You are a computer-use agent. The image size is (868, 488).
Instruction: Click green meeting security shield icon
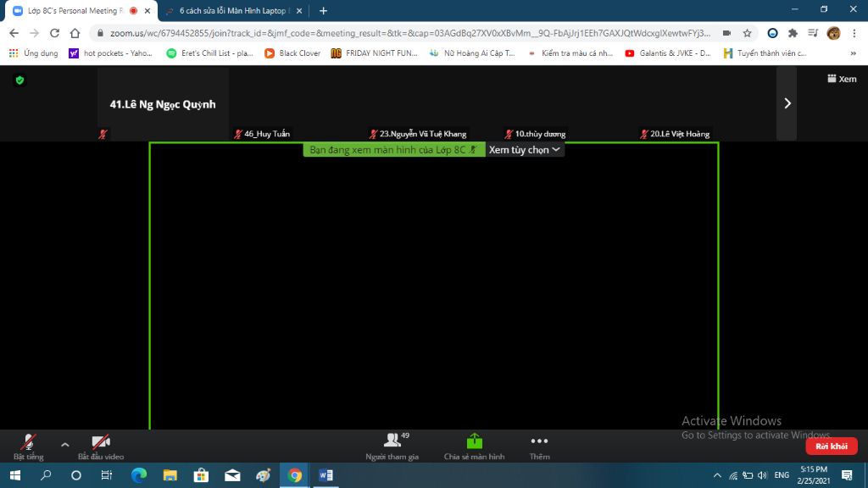point(20,80)
